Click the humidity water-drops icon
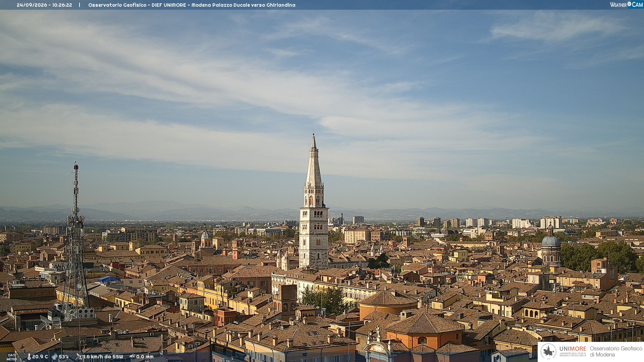 coord(55,357)
